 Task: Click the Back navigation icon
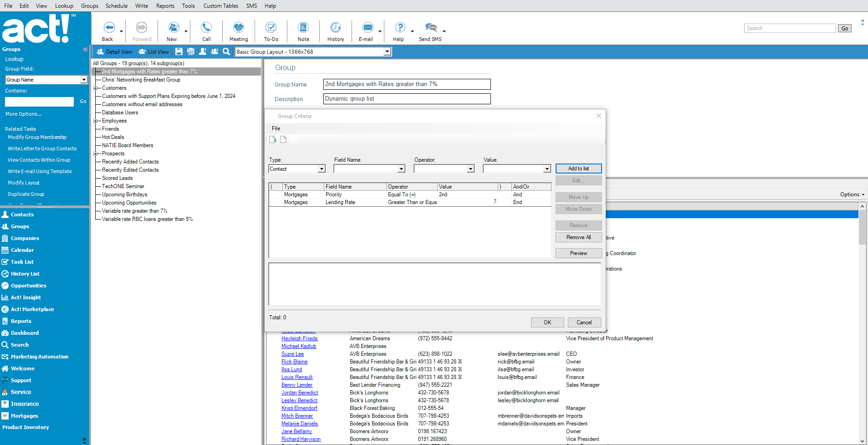(109, 28)
